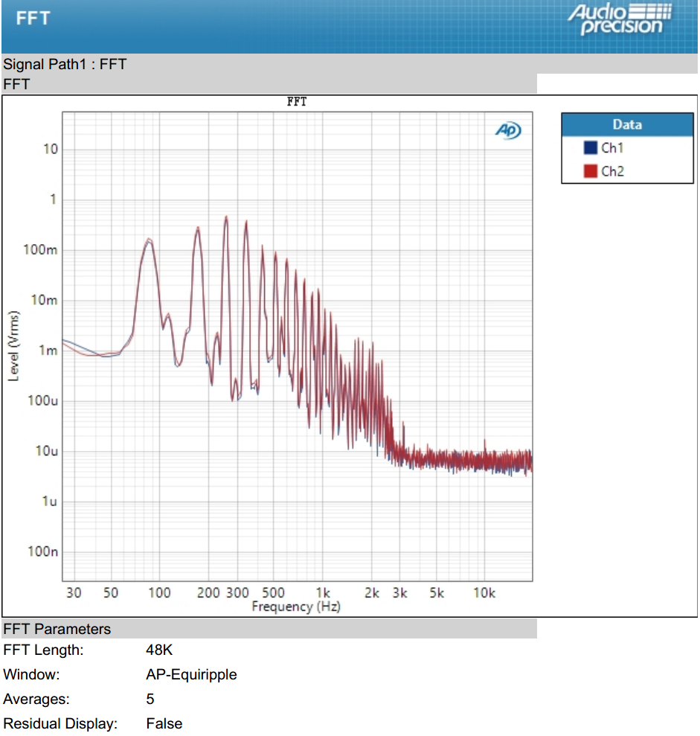Click the 1m tick on level axis
Viewport: 700px width, 736px height.
click(48, 351)
